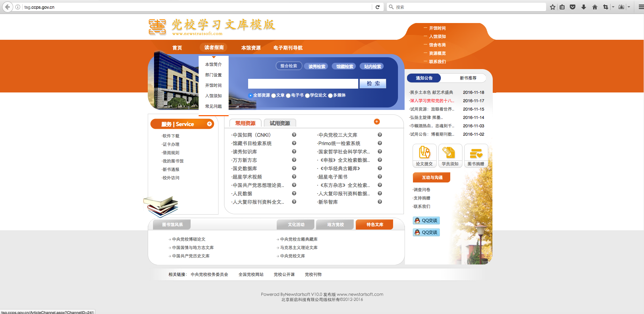Click the help icon beside 超星电子图书
Screen dimensions: 644x314
pyautogui.click(x=380, y=177)
